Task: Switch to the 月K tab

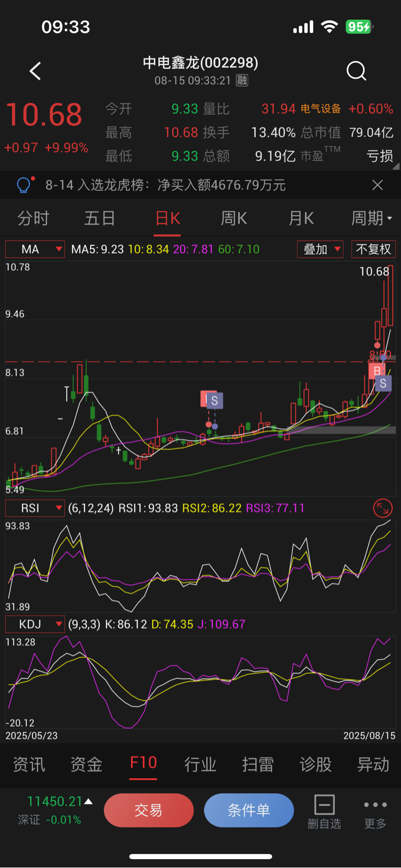Action: 301,218
